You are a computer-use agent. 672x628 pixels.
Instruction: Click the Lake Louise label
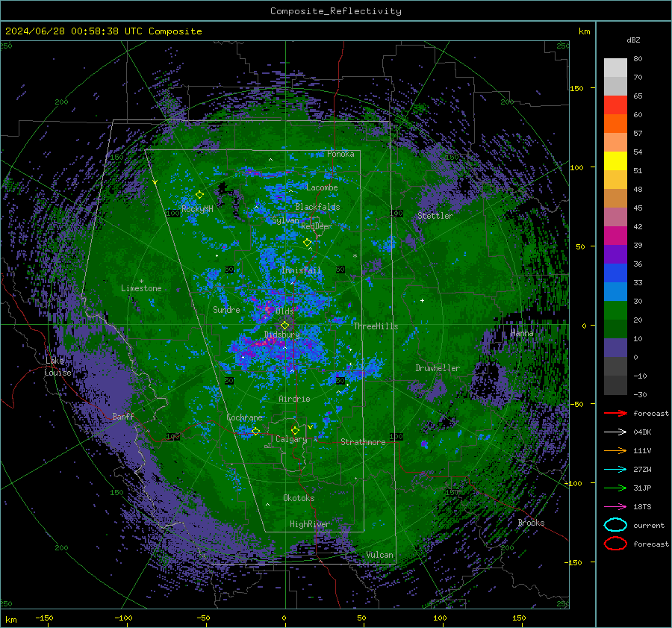click(x=57, y=367)
